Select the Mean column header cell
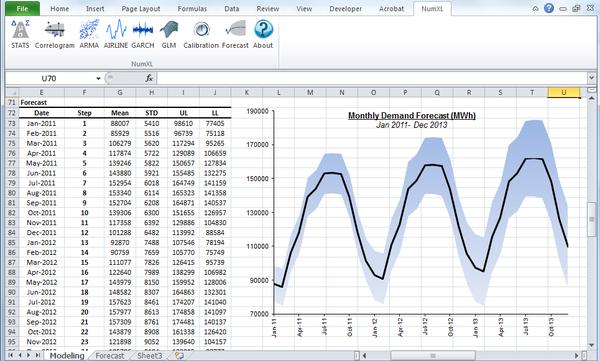The image size is (600, 361). tap(120, 113)
